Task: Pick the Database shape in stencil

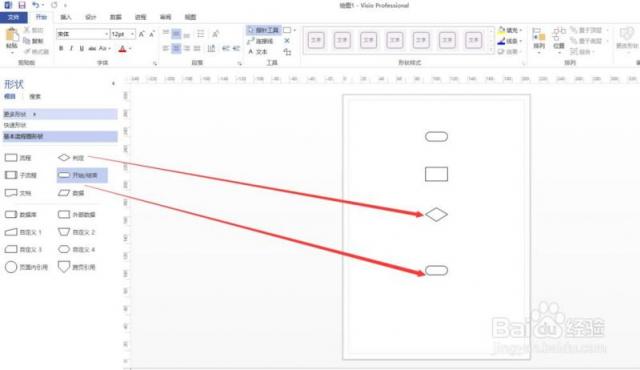Action: [x=21, y=215]
